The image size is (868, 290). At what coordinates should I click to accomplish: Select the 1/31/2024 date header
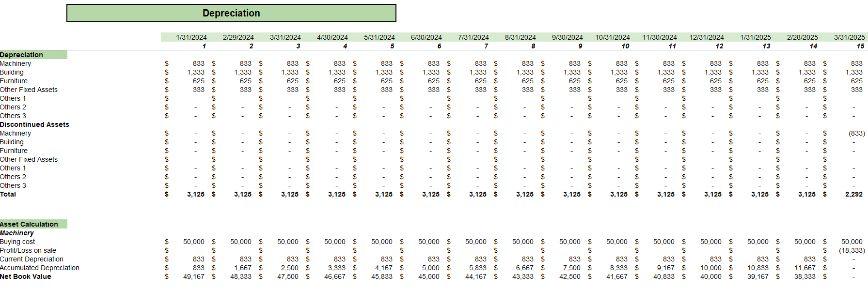(x=191, y=37)
